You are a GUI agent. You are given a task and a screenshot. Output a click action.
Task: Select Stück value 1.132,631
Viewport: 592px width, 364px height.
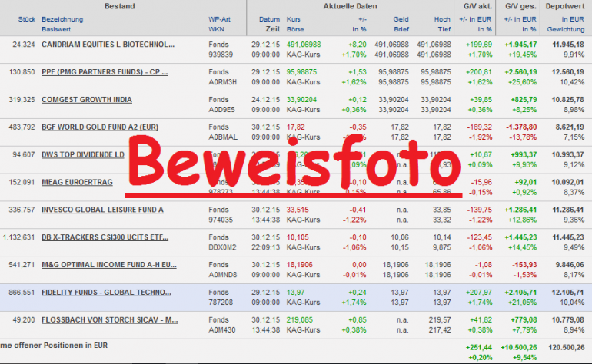19,237
